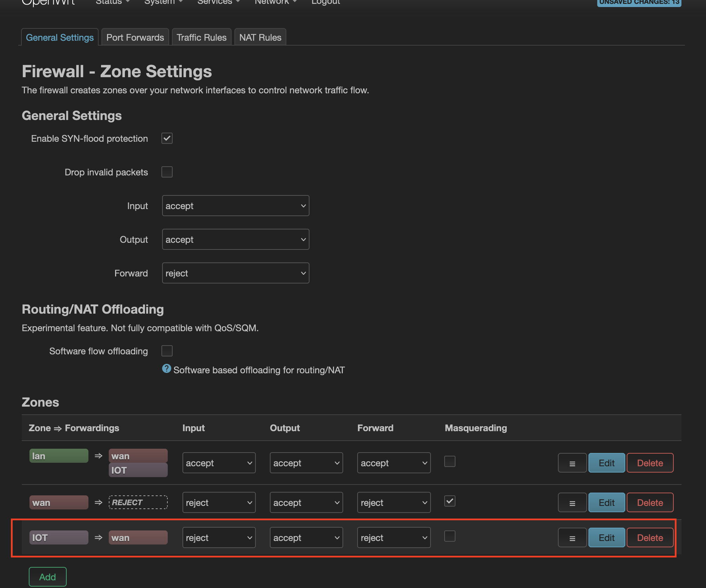Click the IOT row drag handle icon

click(572, 538)
